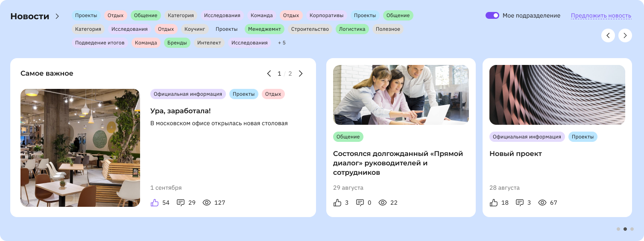Filter by "Подведение итогов" tag
644x241 pixels.
click(100, 43)
